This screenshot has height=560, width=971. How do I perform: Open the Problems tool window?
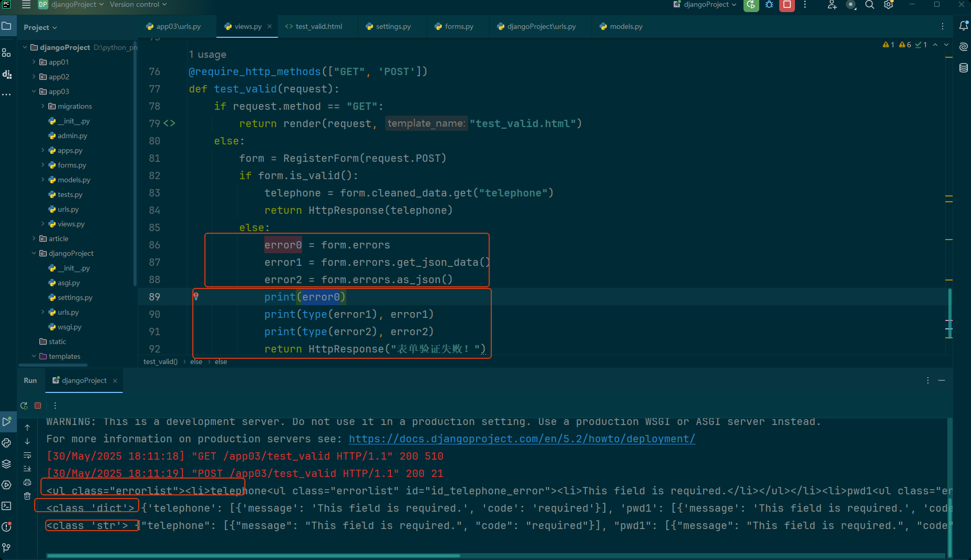tap(7, 527)
